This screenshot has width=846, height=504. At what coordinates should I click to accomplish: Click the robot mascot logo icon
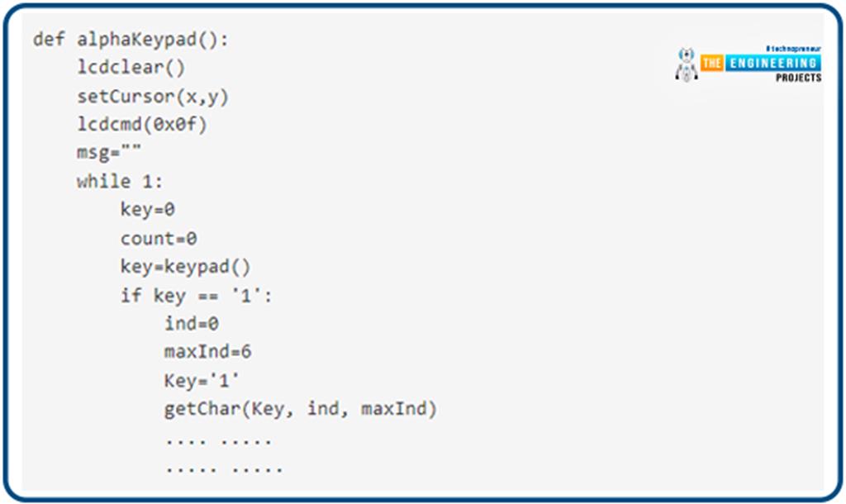(687, 64)
